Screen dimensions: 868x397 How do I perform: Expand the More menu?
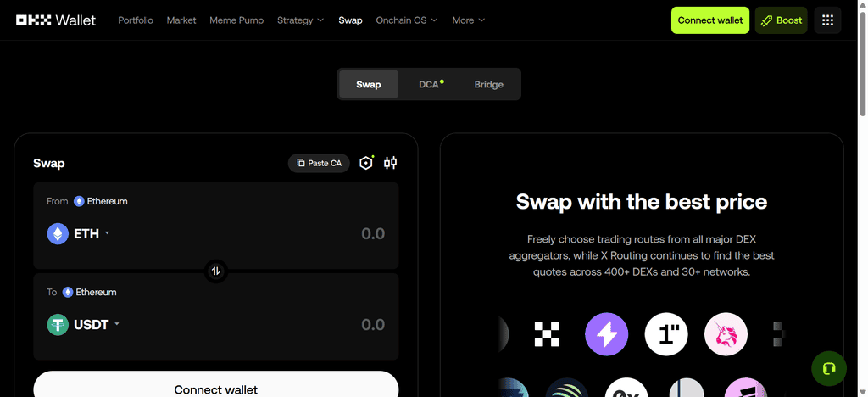point(468,20)
